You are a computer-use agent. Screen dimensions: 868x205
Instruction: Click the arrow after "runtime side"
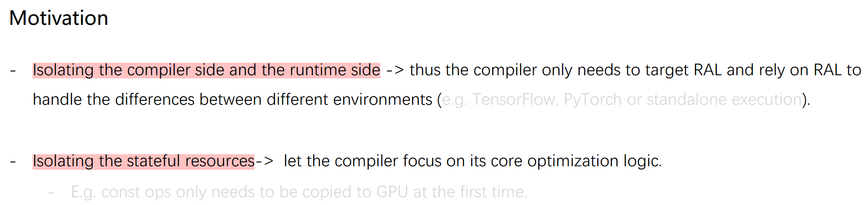click(395, 70)
